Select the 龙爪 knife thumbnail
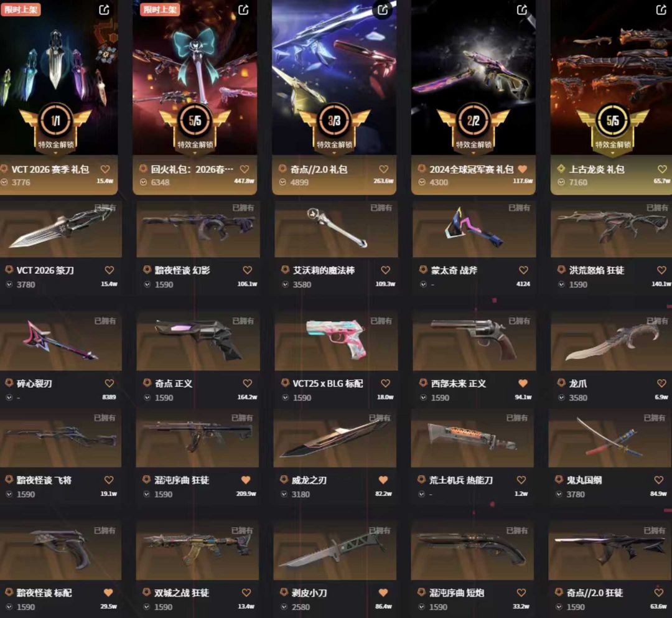Viewport: 672px width, 618px height. [611, 340]
